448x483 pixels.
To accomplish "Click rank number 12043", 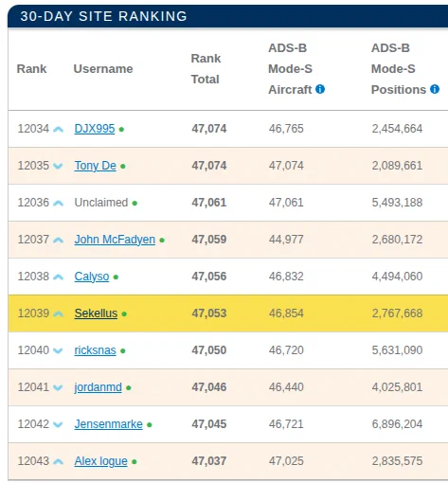I will pos(33,461).
